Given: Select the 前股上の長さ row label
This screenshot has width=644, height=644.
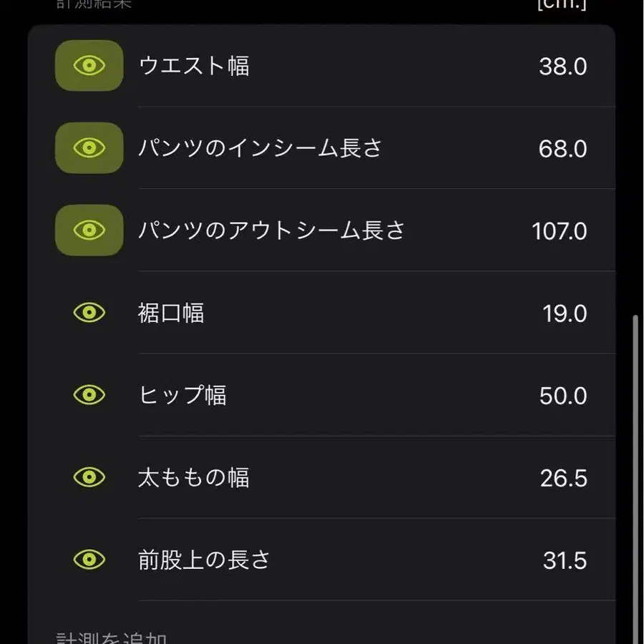Looking at the screenshot, I should point(205,560).
